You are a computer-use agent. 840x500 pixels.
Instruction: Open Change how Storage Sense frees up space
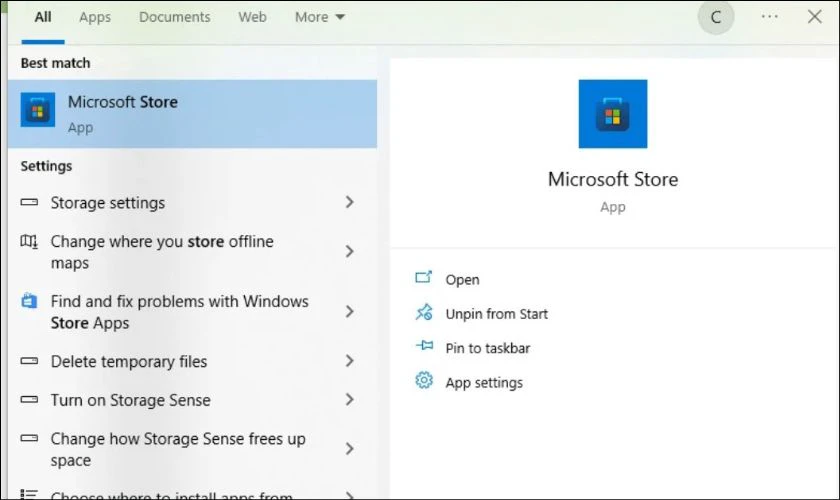(x=192, y=449)
